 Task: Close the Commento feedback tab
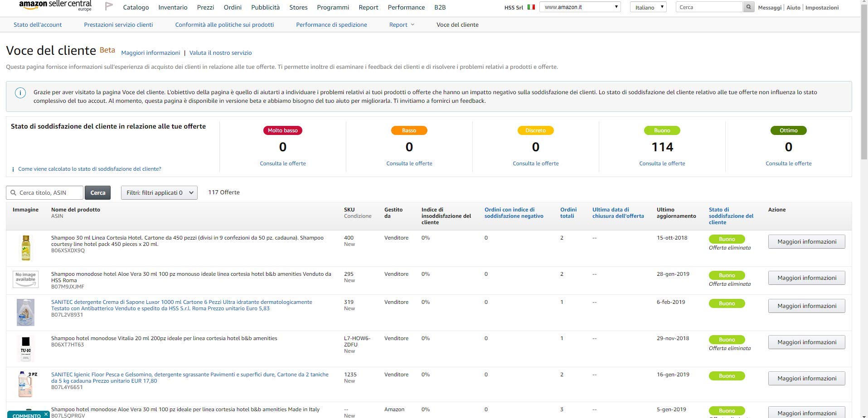click(x=46, y=414)
